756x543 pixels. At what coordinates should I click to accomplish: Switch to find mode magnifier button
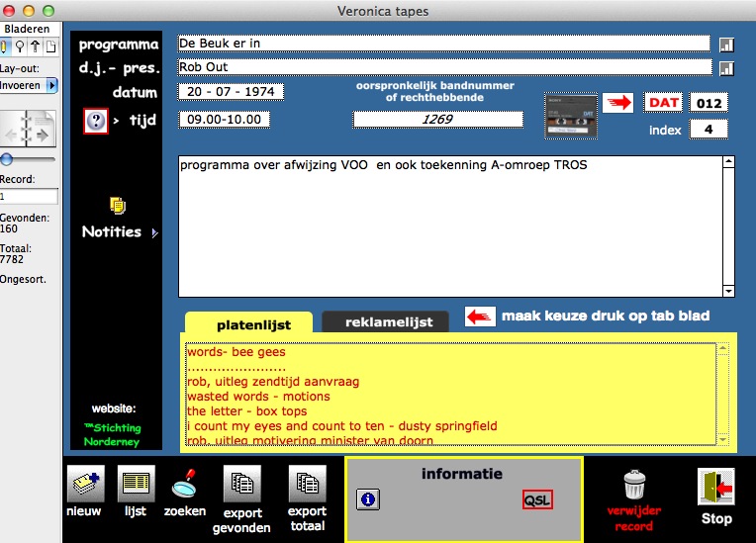click(21, 46)
